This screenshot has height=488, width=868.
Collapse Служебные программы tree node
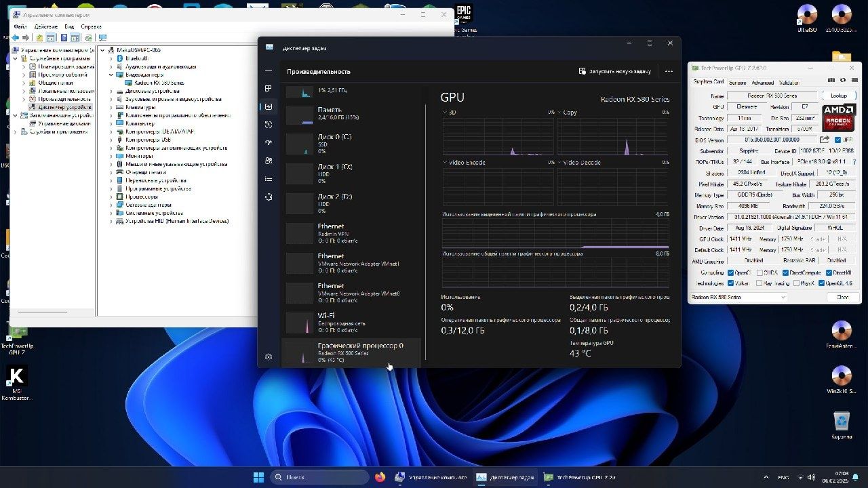(16, 58)
